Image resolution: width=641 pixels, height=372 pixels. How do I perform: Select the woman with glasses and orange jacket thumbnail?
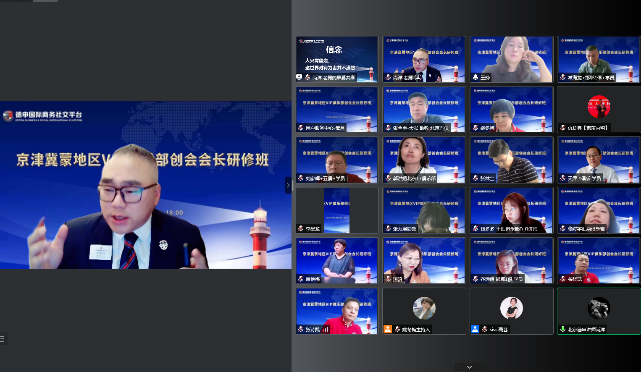(x=424, y=261)
